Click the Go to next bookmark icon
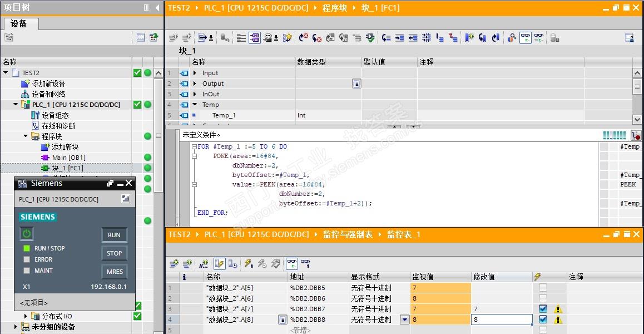This screenshot has width=644, height=334. coord(483,38)
